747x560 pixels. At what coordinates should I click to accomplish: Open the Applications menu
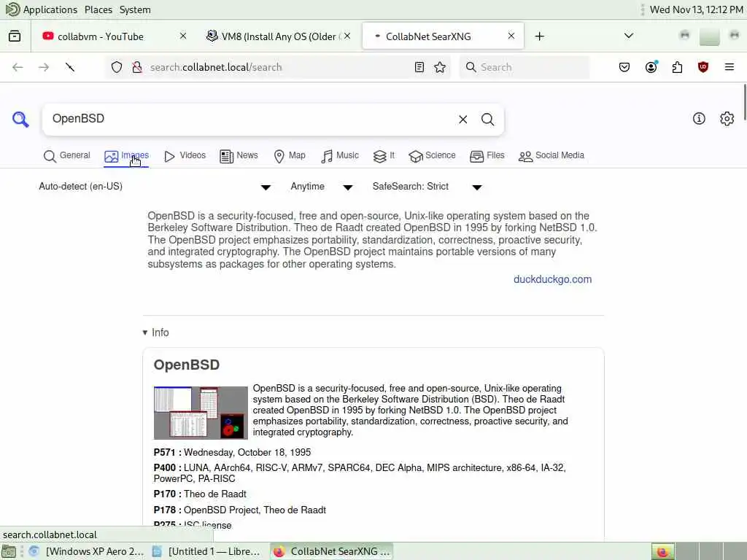(50, 9)
